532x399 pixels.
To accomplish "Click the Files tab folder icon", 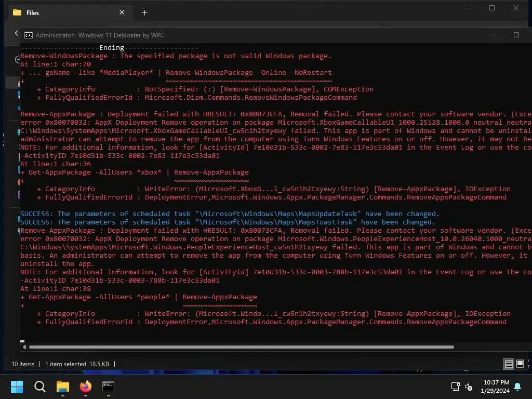I will point(17,12).
